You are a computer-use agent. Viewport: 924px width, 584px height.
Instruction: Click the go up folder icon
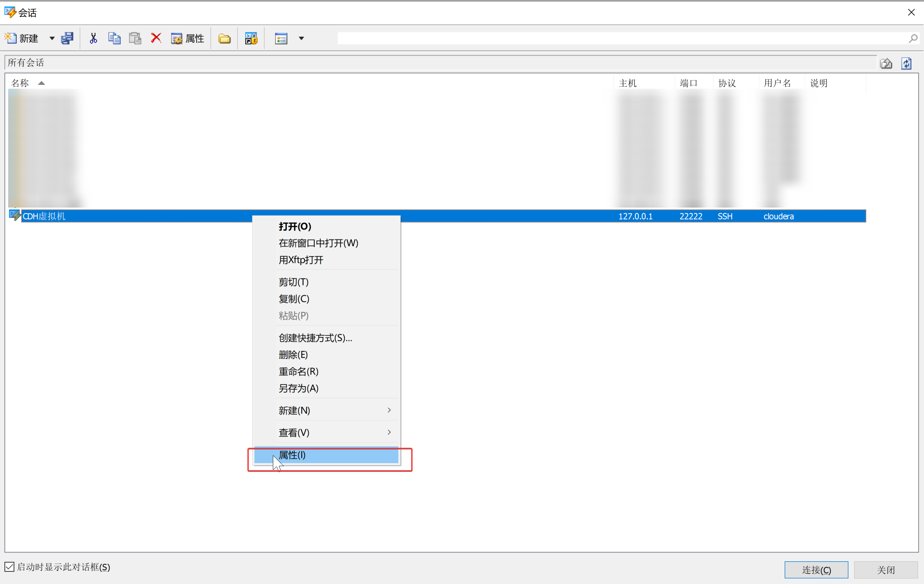click(x=886, y=63)
